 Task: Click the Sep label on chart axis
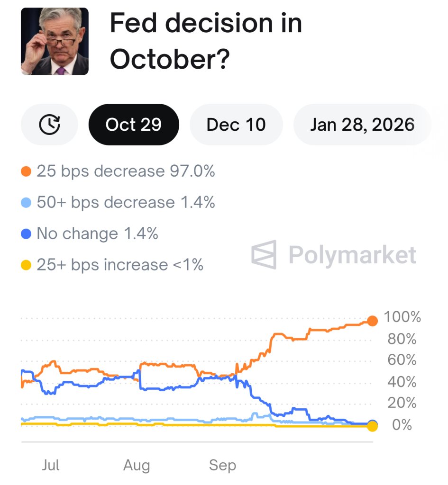pyautogui.click(x=222, y=466)
